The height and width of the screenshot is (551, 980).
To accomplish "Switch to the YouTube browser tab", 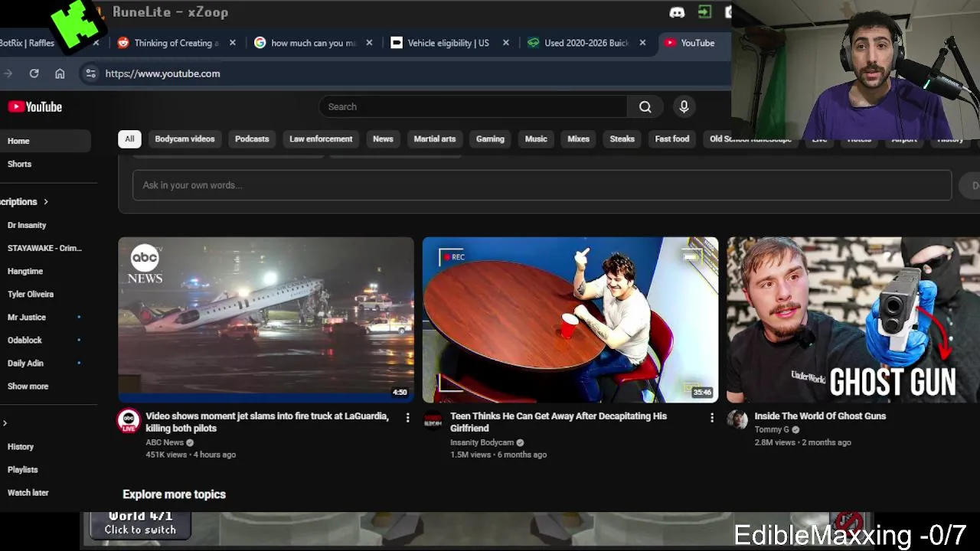I will point(693,43).
